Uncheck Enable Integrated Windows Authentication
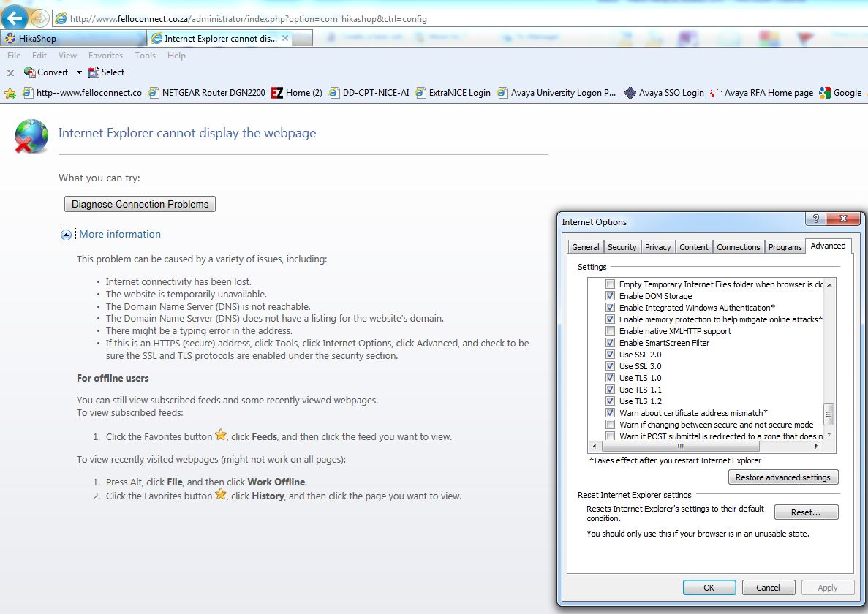The image size is (868, 614). click(x=610, y=308)
